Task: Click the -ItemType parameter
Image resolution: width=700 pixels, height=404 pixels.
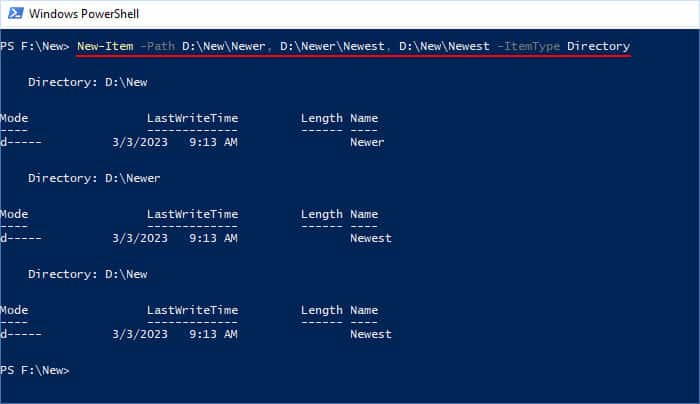Action: click(528, 46)
